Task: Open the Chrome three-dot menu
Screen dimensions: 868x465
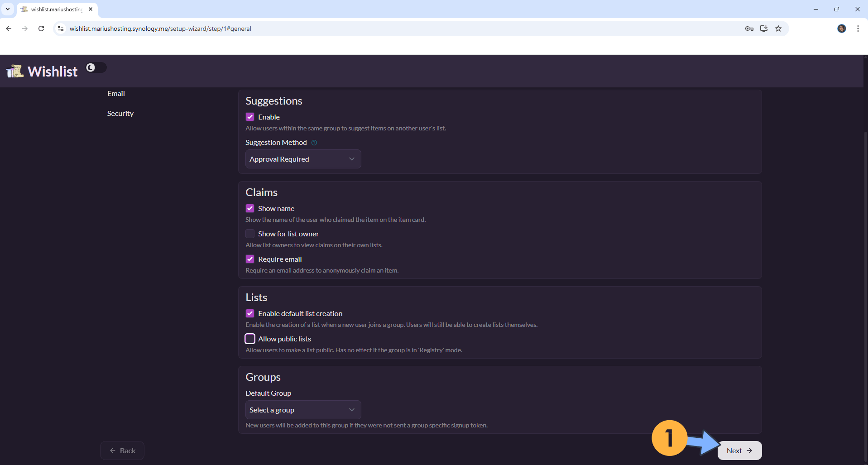Action: pyautogui.click(x=858, y=29)
